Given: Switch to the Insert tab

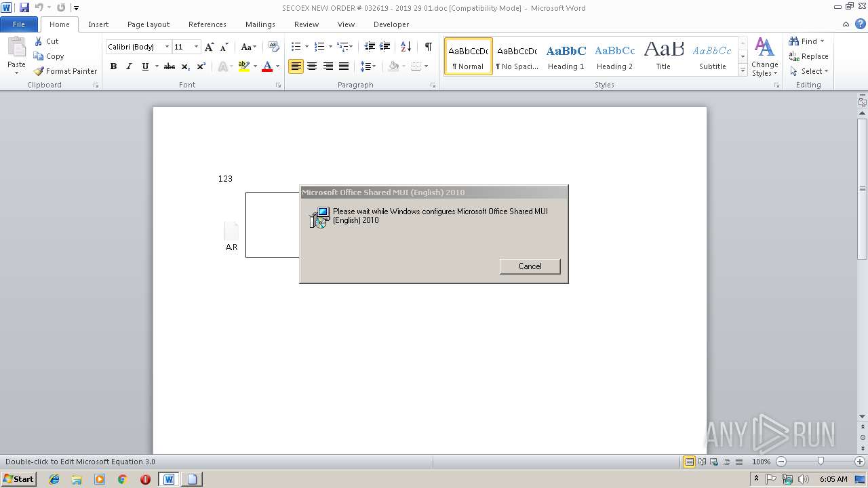Looking at the screenshot, I should 98,24.
